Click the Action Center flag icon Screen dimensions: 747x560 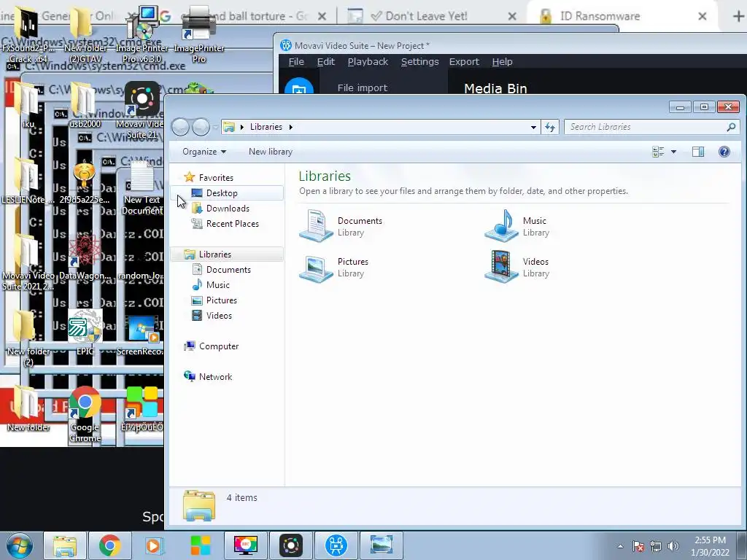coord(638,546)
